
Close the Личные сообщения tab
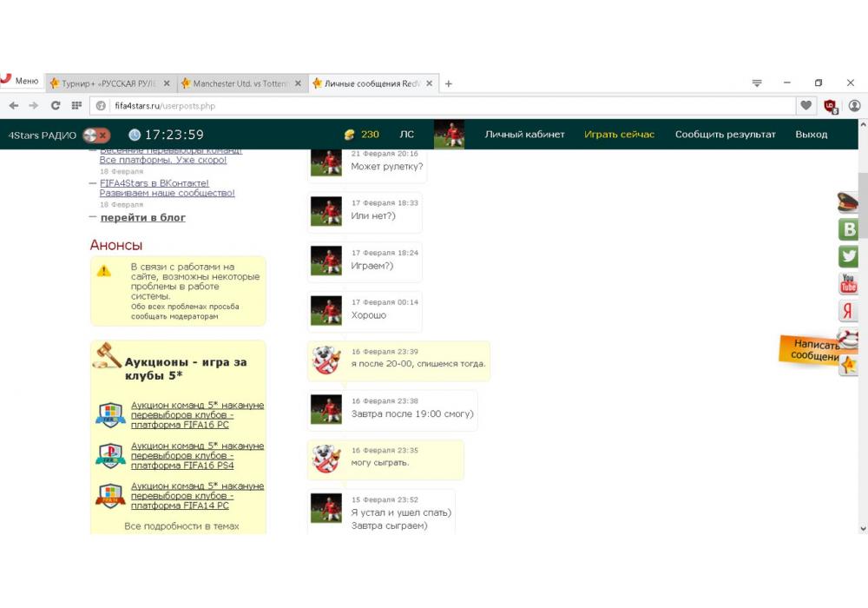429,83
